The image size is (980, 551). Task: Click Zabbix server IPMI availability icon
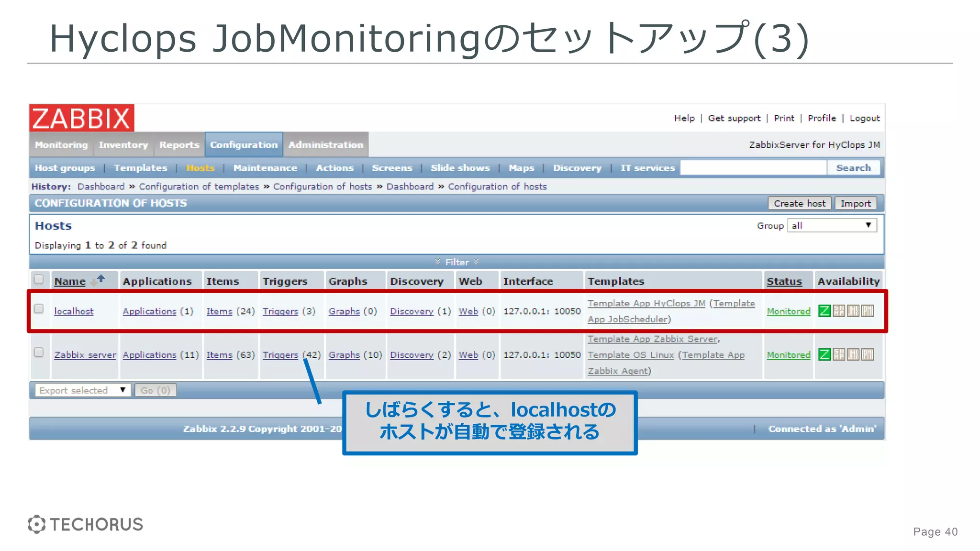pyautogui.click(x=868, y=354)
